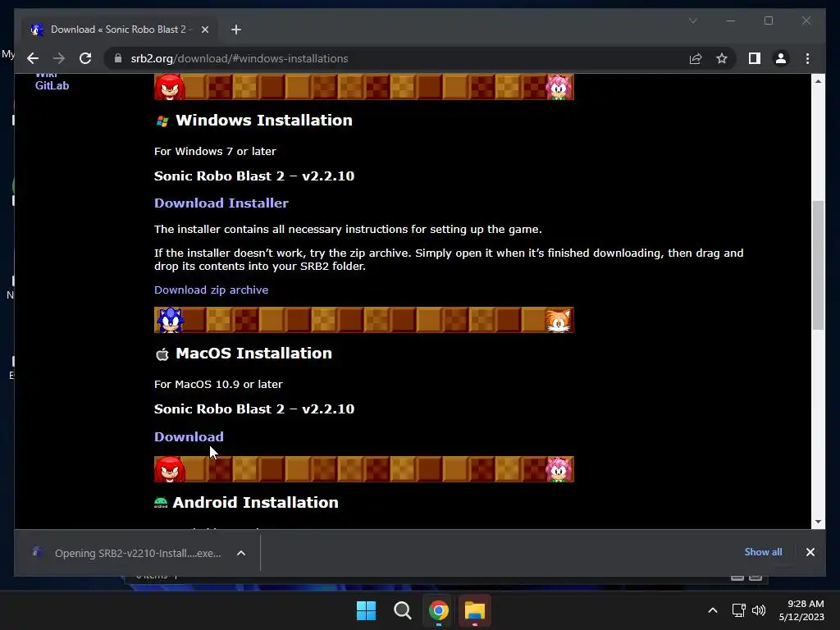This screenshot has height=630, width=840.
Task: Click the Apple logo icon
Action: pos(162,354)
